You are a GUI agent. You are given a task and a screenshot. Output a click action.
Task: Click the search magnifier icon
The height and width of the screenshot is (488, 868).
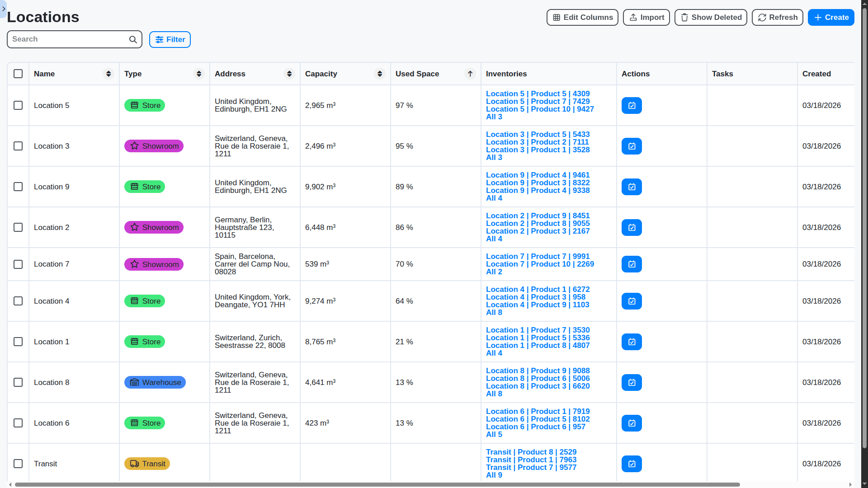coord(132,39)
